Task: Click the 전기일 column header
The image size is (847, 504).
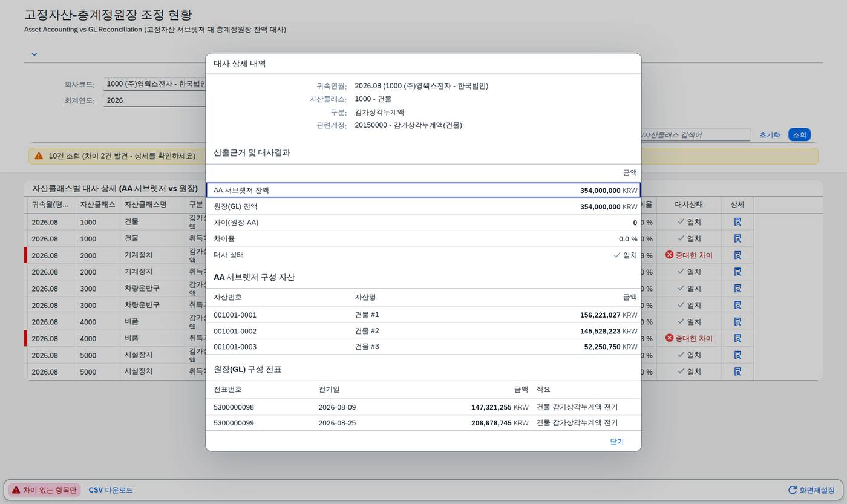Action: coord(329,390)
